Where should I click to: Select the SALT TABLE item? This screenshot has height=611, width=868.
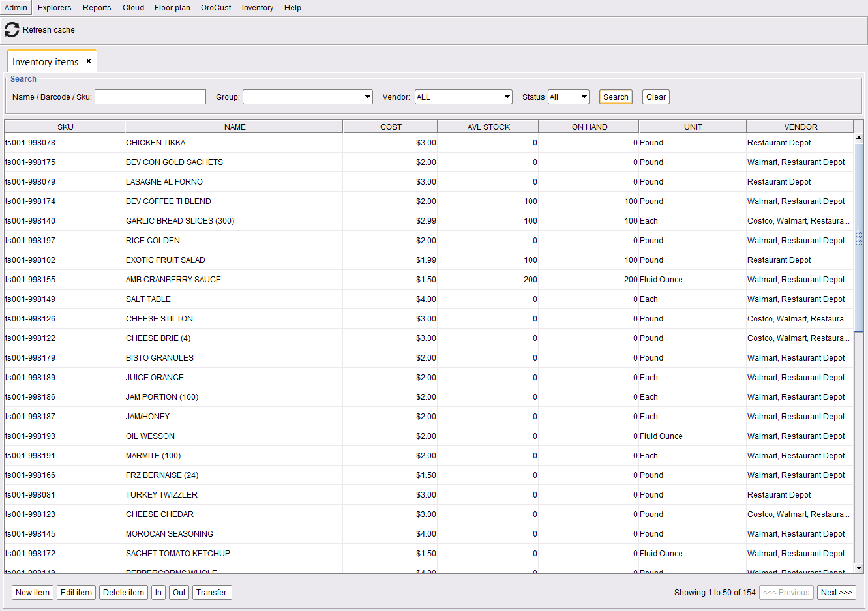[x=429, y=299]
